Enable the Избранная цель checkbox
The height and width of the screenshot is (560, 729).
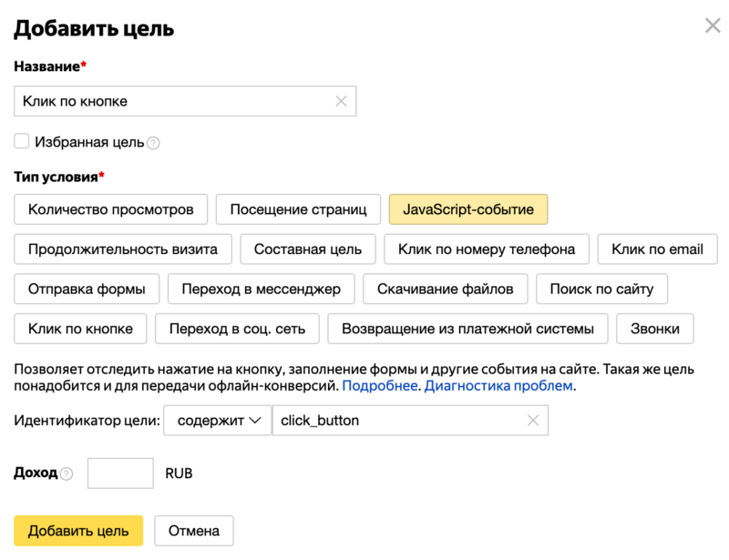(x=22, y=141)
